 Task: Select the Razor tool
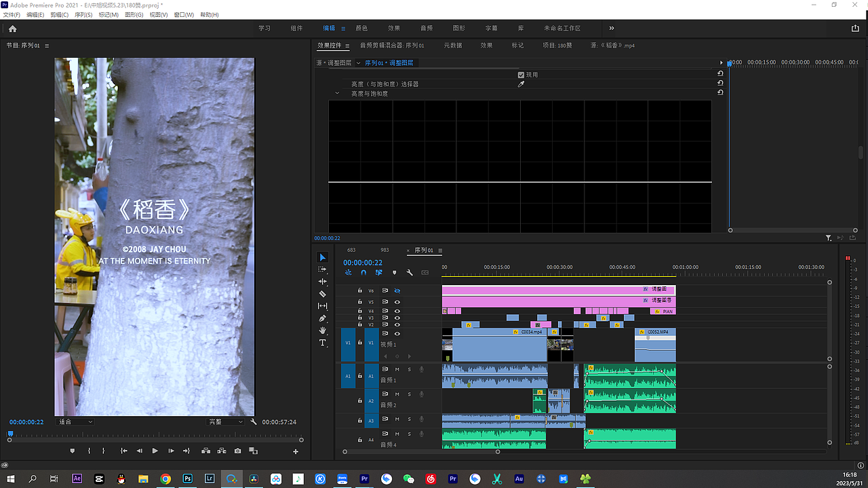click(323, 294)
